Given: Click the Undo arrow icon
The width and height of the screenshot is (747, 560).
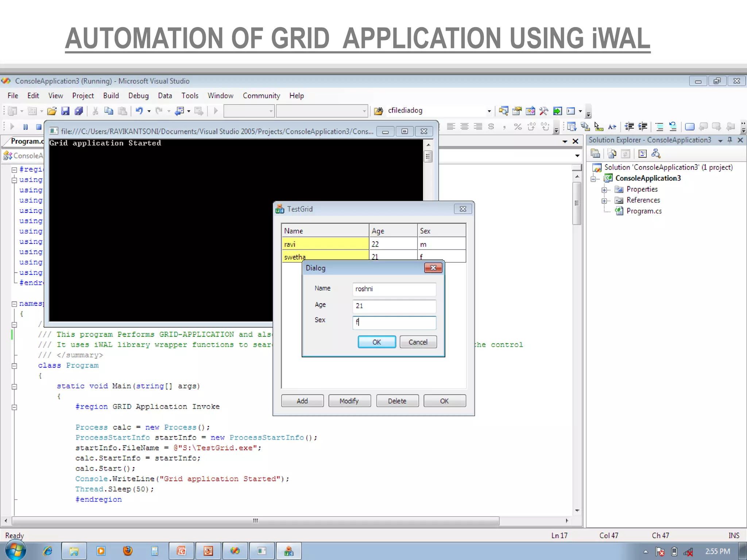Looking at the screenshot, I should 139,111.
